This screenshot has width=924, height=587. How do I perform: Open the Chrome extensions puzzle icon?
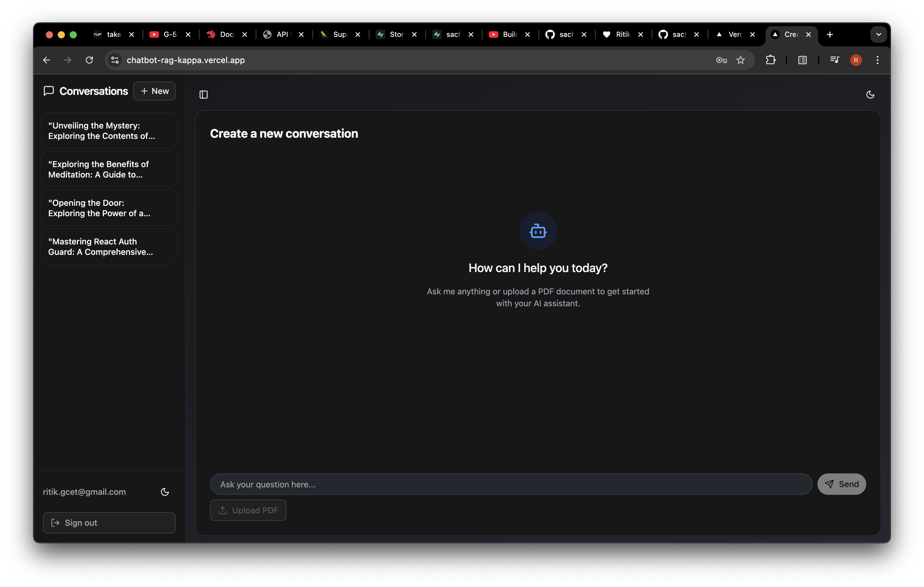[x=770, y=60]
